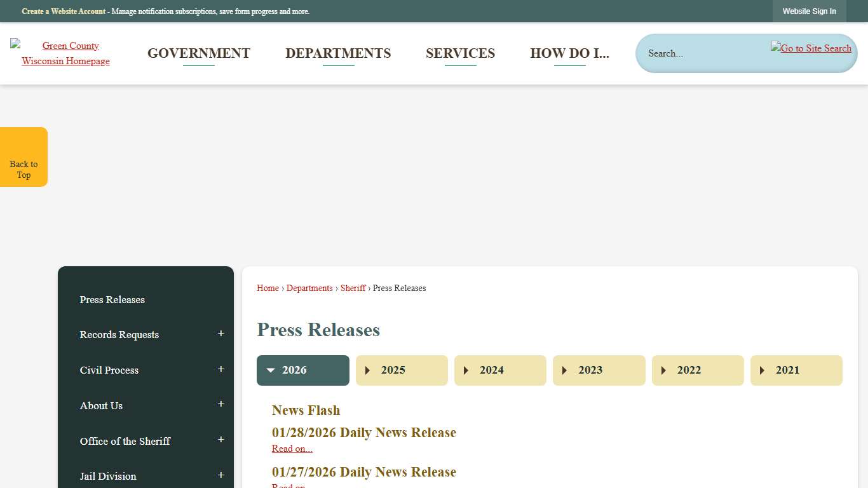Expand the 2025 press releases
The width and height of the screenshot is (868, 488).
coord(401,370)
